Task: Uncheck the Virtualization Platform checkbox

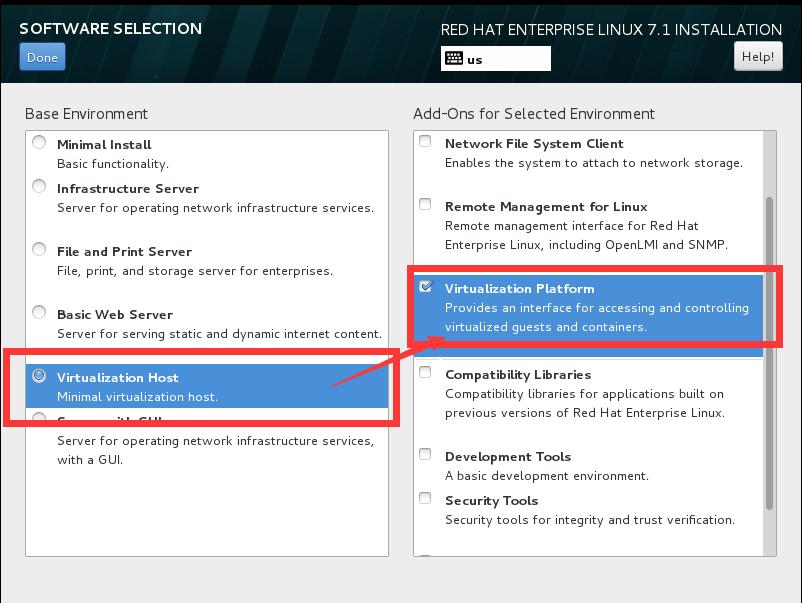Action: coord(426,286)
